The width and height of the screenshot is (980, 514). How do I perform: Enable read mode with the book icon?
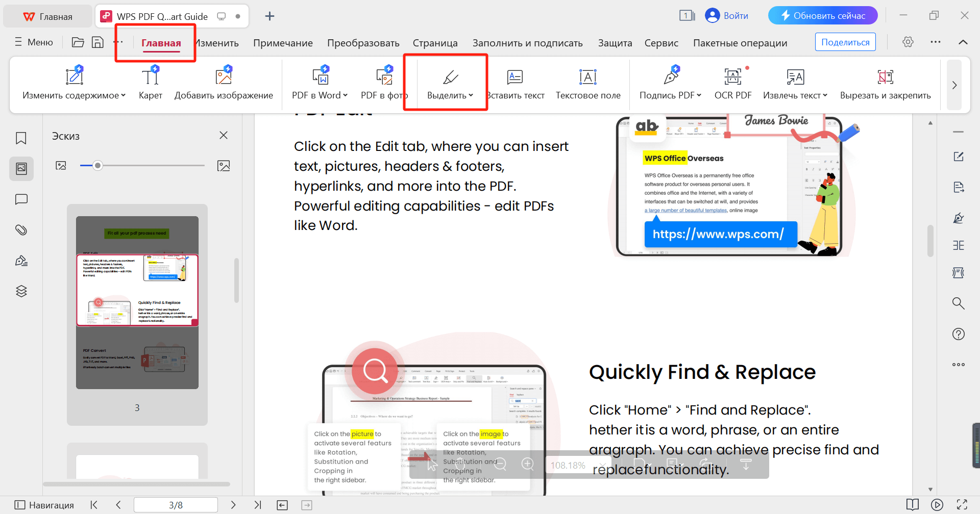coord(913,504)
